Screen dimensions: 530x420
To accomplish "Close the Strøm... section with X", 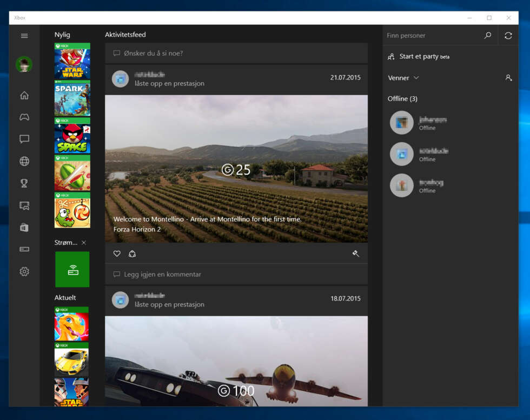I will coord(84,243).
